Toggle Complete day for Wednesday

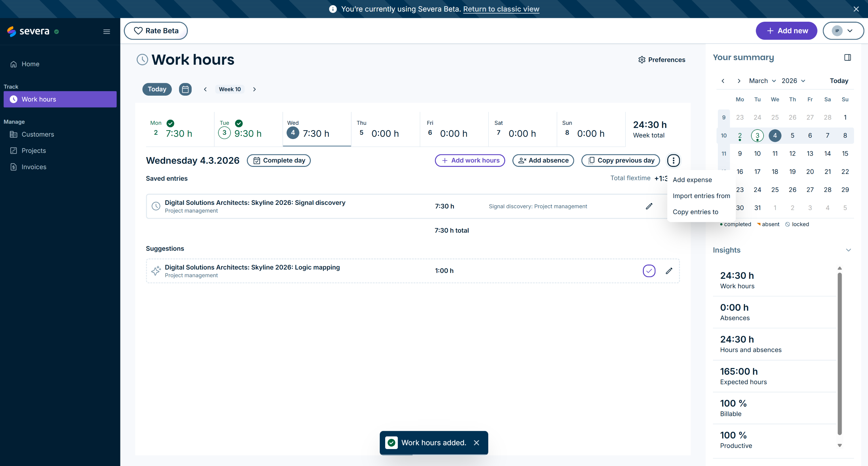(x=279, y=160)
